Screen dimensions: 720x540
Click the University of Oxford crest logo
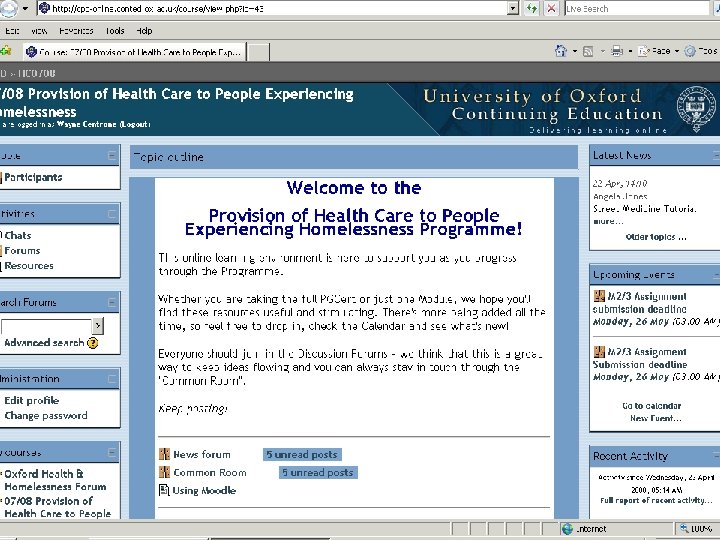click(x=696, y=109)
